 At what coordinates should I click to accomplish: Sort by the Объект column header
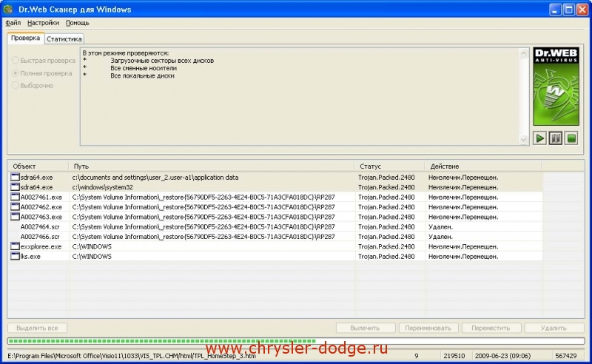(x=38, y=166)
